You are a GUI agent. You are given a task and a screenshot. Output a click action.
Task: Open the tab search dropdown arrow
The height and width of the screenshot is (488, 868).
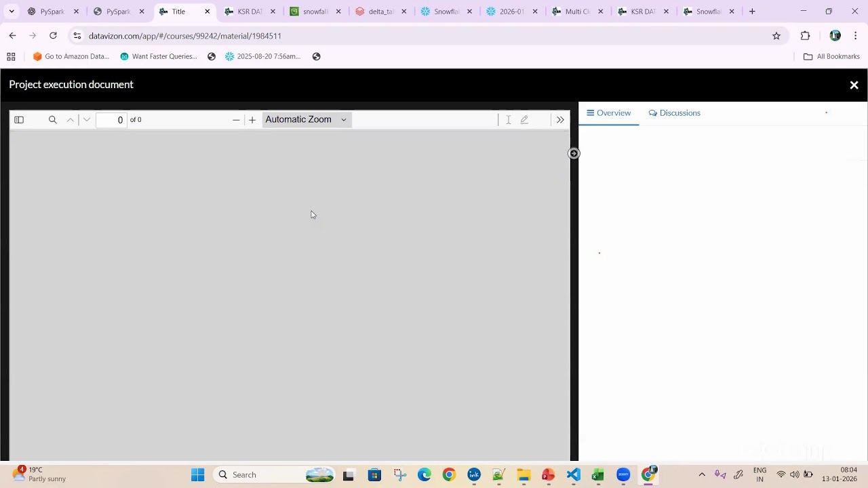[12, 12]
